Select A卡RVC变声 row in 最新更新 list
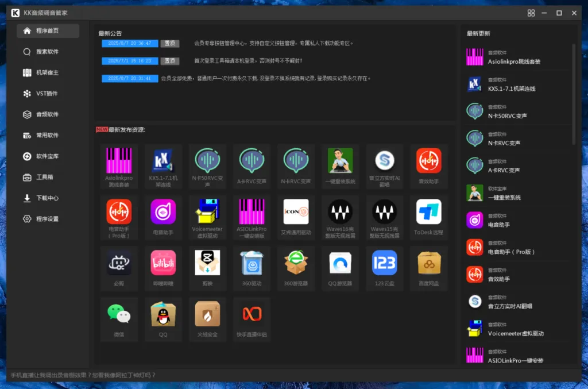 pyautogui.click(x=518, y=166)
